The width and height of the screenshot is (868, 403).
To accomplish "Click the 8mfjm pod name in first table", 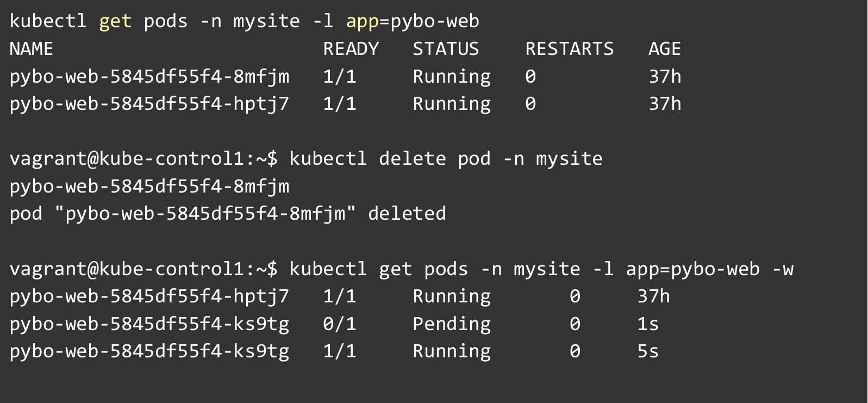I will pyautogui.click(x=149, y=77).
